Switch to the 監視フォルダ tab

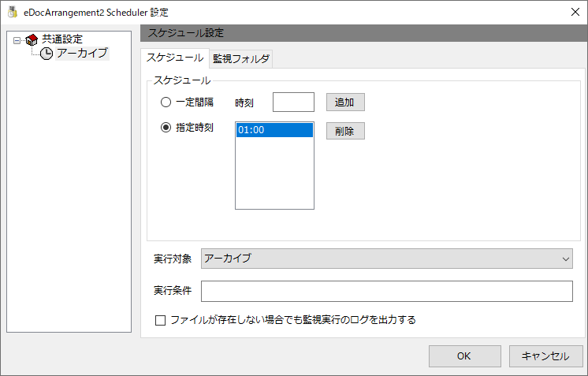point(241,59)
